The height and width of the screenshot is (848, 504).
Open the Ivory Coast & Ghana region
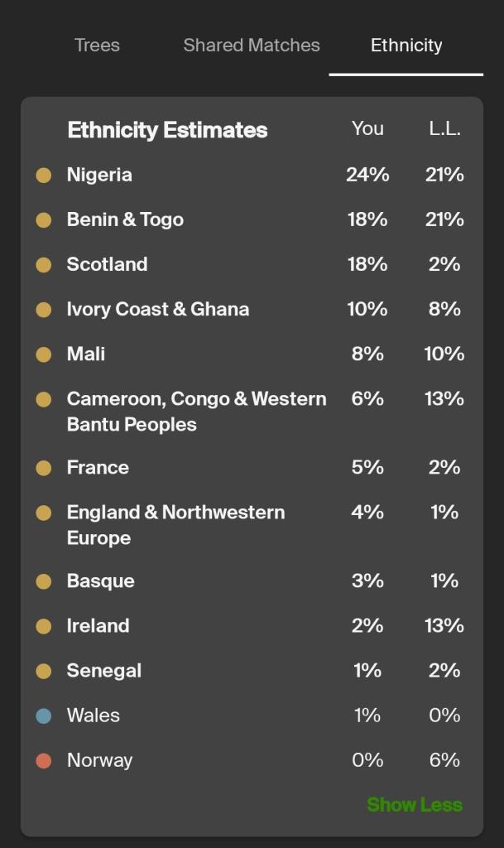[157, 309]
